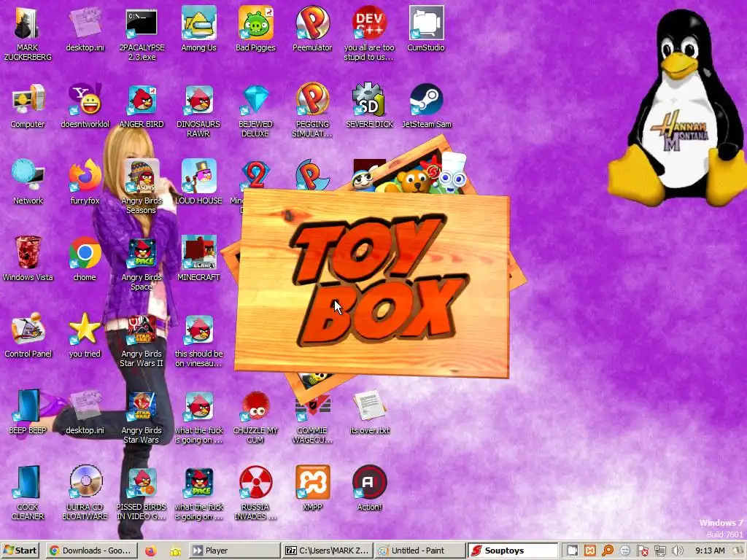Screen dimensions: 747x560
Task: Click the yellow icon next to Firefox in taskbar
Action: click(x=175, y=551)
